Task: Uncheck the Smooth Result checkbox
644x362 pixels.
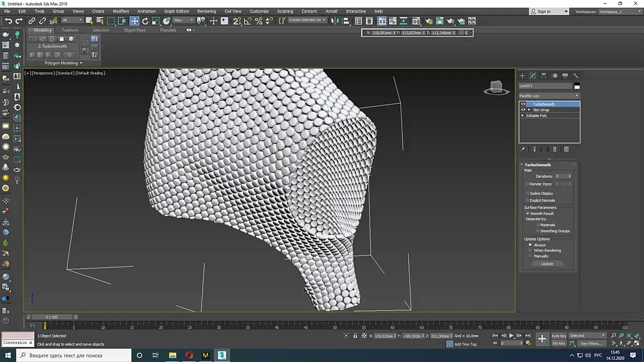Action: [x=527, y=213]
